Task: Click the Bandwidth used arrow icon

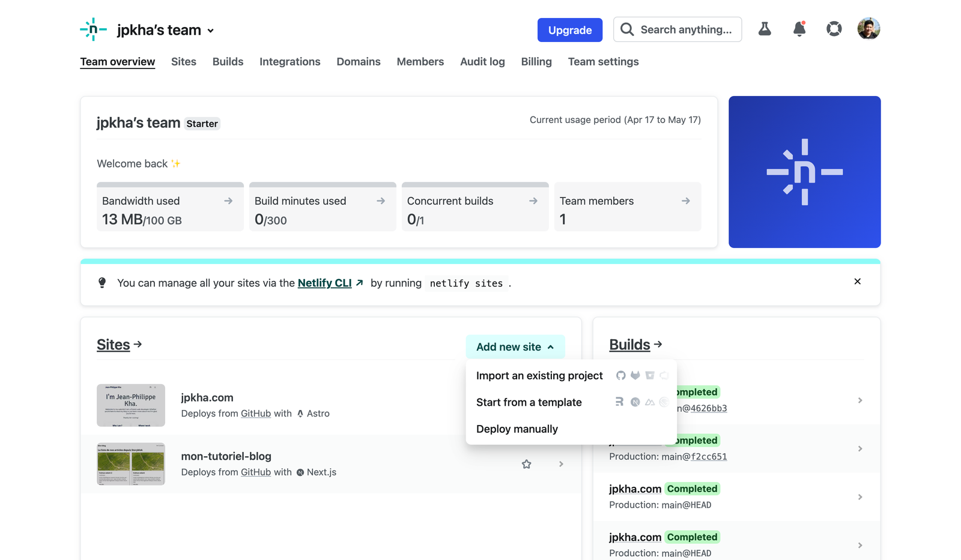Action: tap(228, 201)
